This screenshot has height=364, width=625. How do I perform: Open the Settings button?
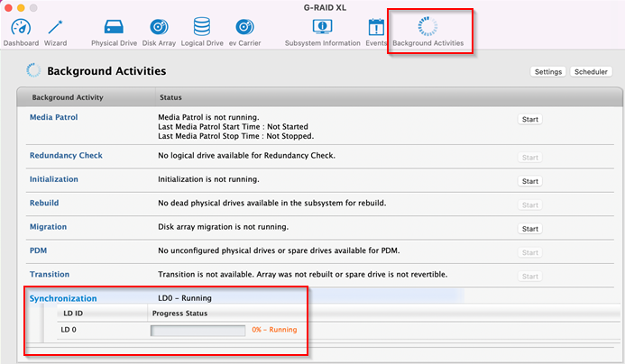[x=548, y=72]
